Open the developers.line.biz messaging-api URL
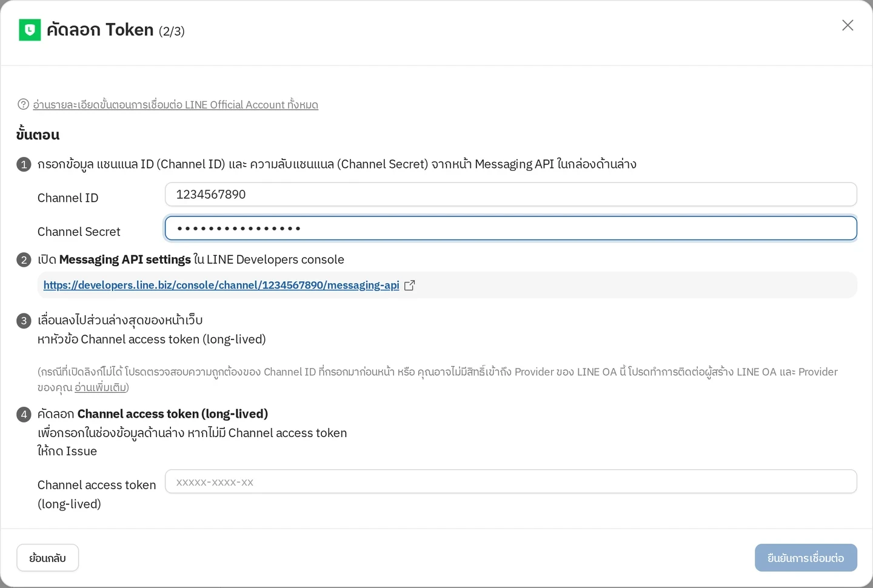Viewport: 873px width, 588px height. [221, 285]
